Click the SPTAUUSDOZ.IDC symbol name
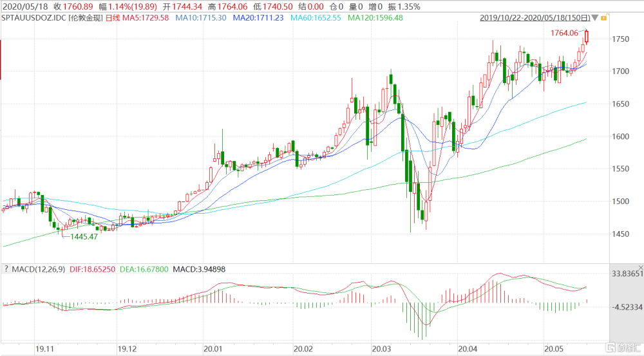 (33, 17)
